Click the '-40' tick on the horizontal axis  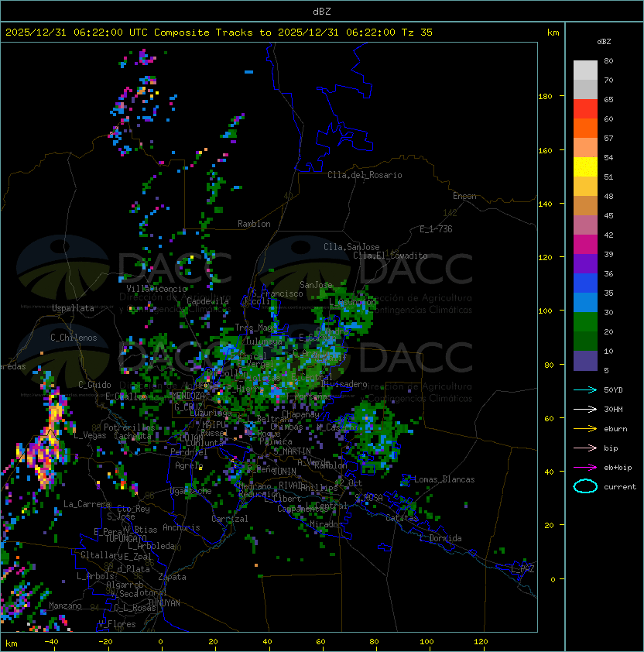(52, 642)
